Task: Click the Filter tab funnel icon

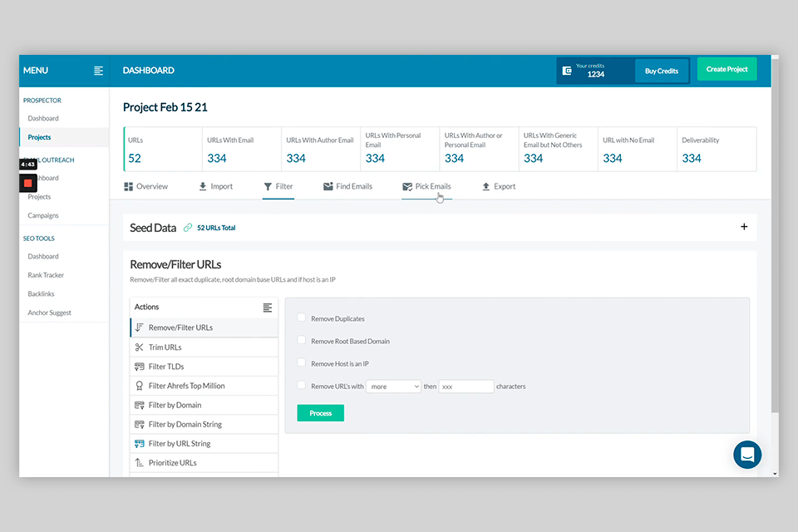Action: pyautogui.click(x=268, y=186)
